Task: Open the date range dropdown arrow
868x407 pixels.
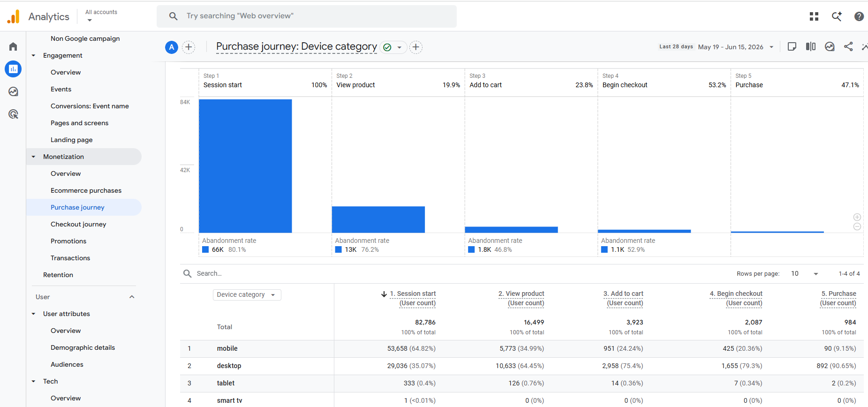Action: [x=771, y=47]
